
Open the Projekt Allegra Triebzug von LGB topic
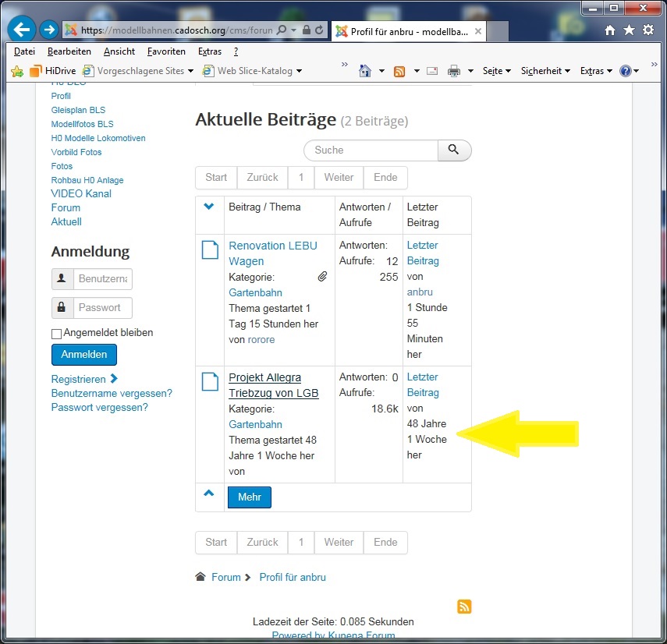coord(273,385)
